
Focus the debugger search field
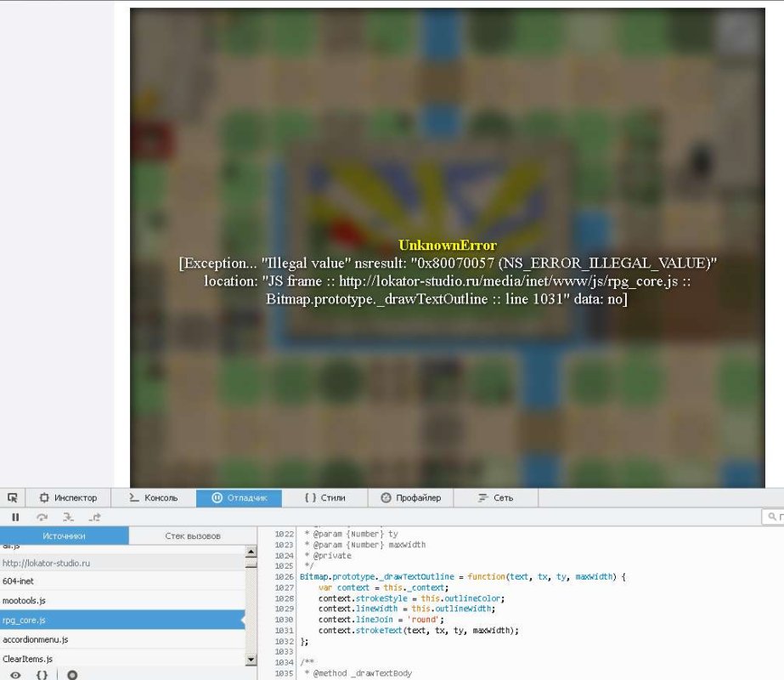tap(773, 517)
